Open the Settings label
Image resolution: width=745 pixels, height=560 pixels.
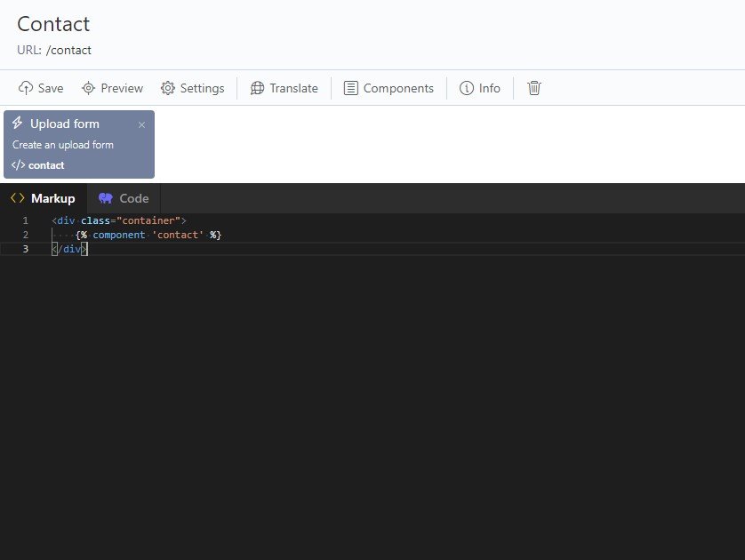203,89
